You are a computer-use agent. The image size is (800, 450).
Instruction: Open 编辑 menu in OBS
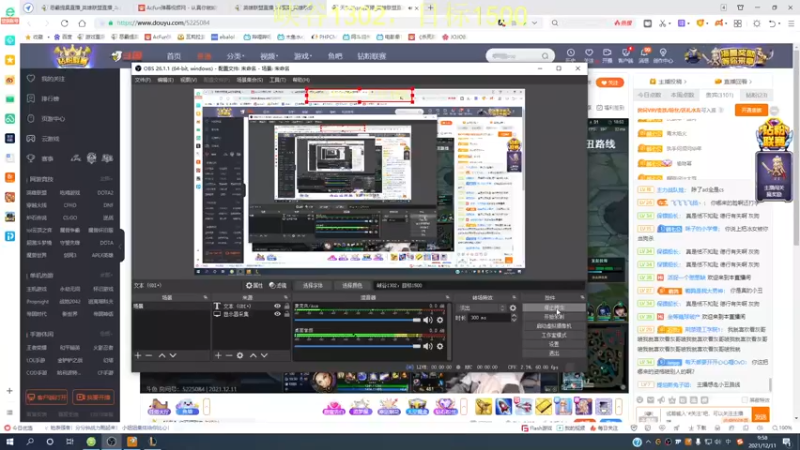tap(165, 80)
